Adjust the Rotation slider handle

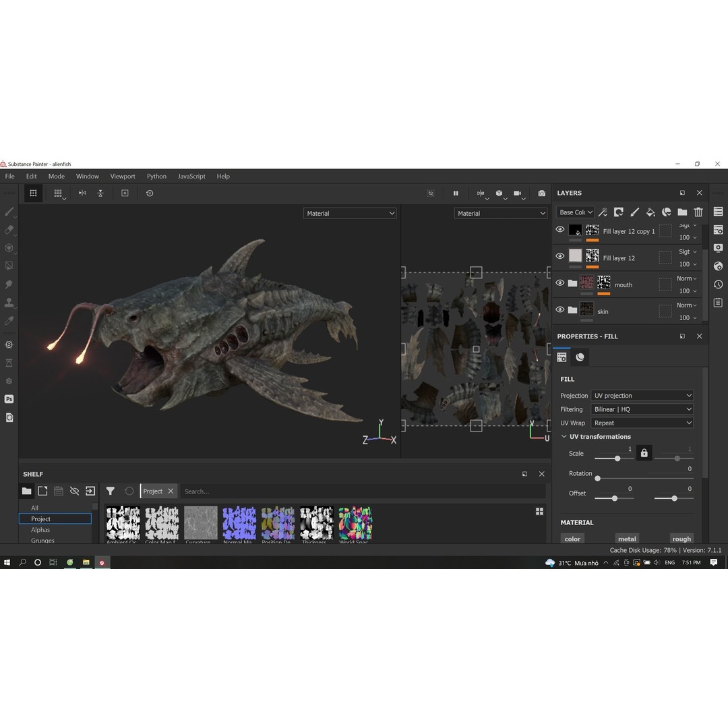597,478
